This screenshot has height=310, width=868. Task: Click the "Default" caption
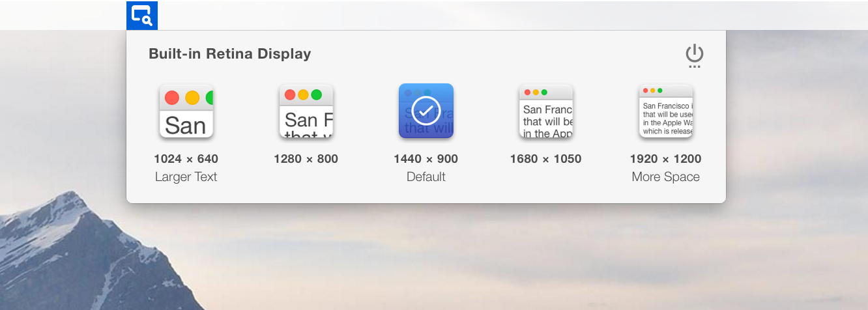pos(426,177)
